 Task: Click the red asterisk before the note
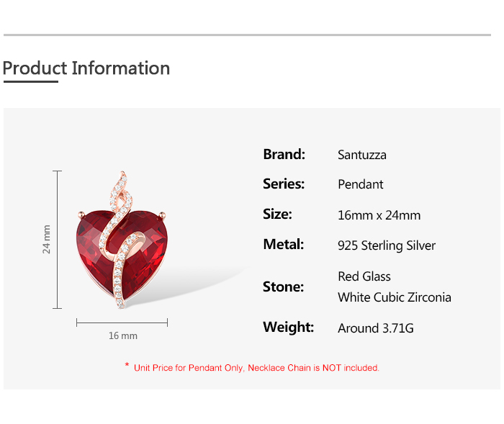(127, 366)
